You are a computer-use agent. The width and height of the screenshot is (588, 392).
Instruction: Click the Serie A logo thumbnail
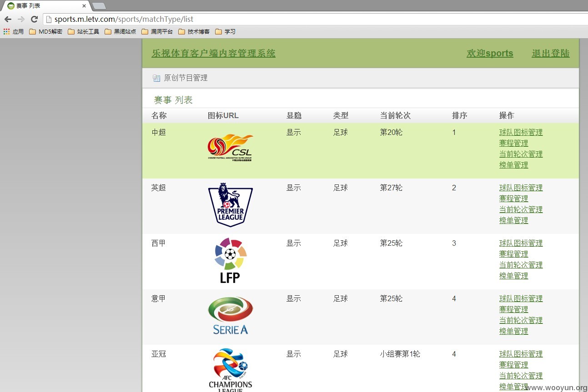[x=230, y=316]
